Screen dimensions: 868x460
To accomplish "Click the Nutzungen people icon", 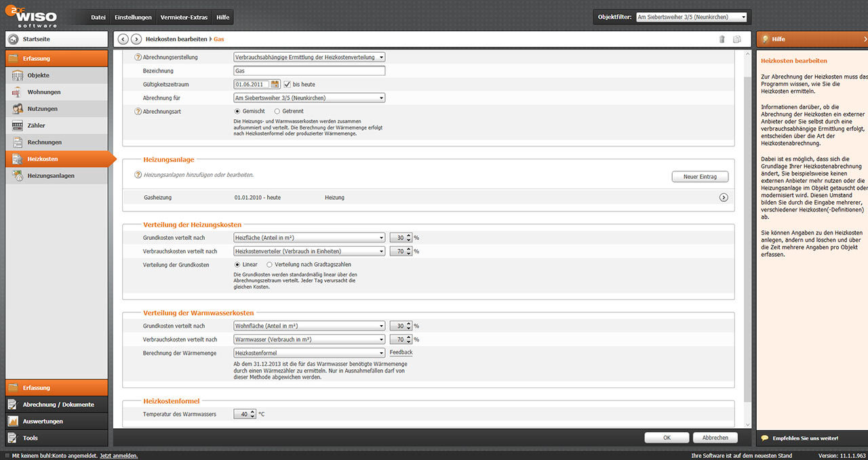I will point(17,108).
